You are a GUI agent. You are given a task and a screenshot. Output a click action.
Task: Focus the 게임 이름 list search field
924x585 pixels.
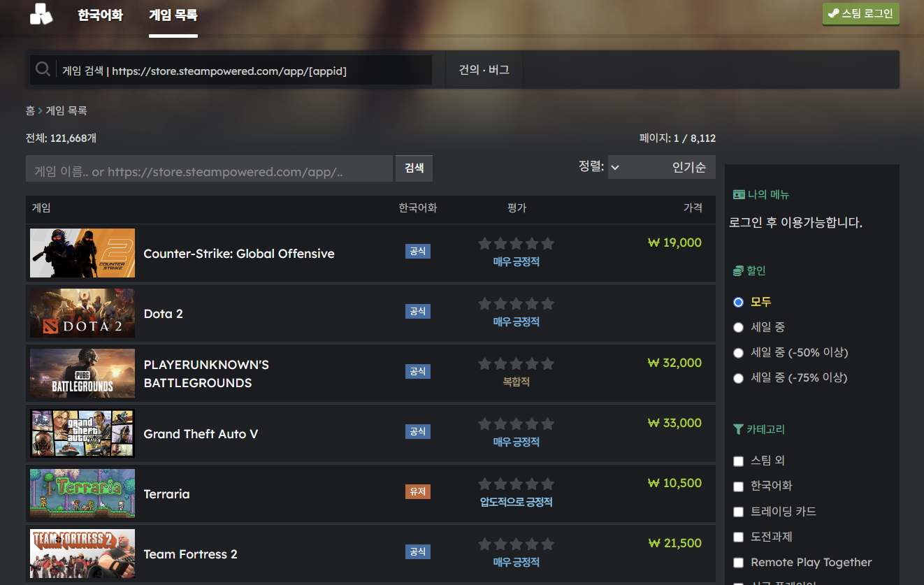tap(209, 168)
